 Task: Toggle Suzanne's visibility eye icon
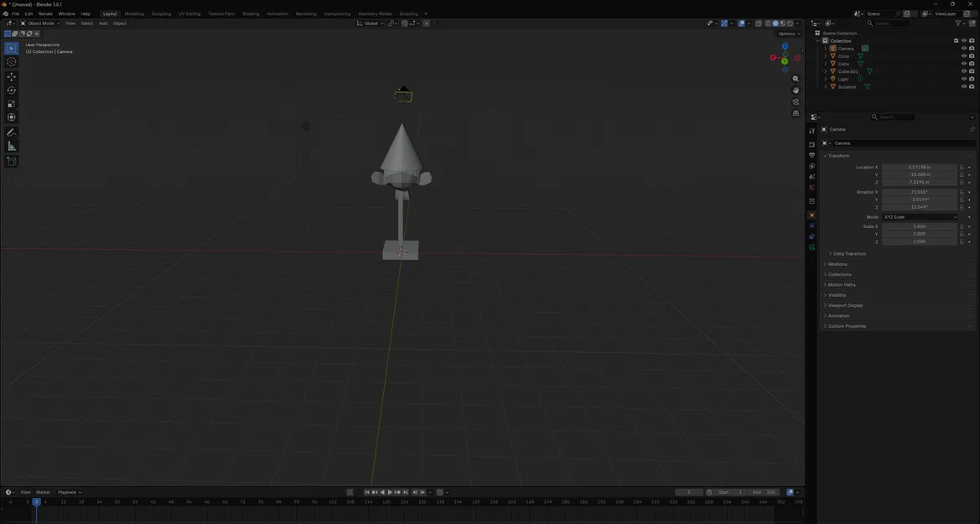tap(964, 86)
